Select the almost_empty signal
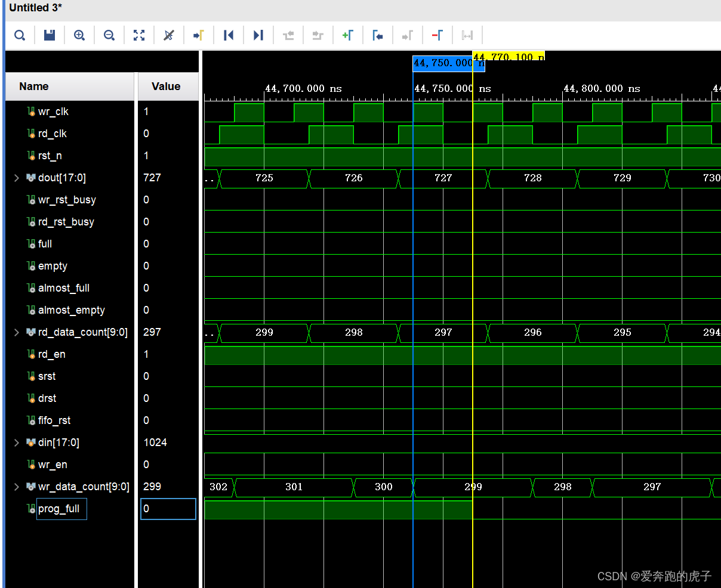721x588 pixels. click(x=72, y=310)
